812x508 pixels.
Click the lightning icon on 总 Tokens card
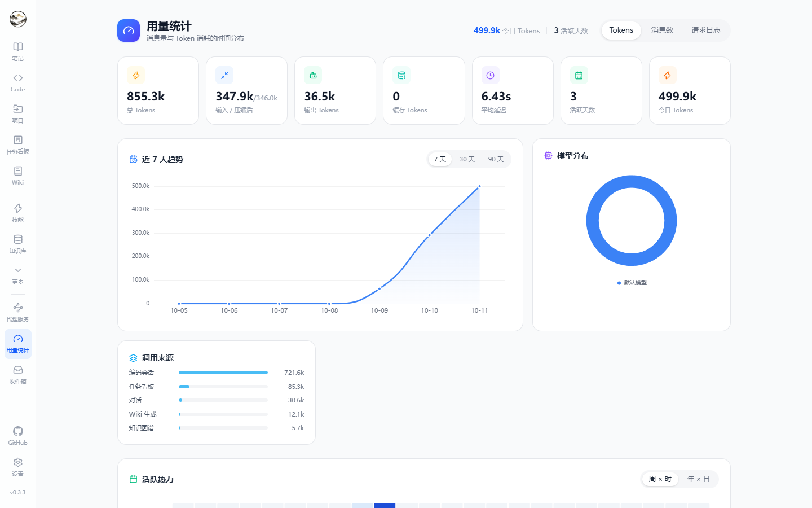(x=136, y=75)
